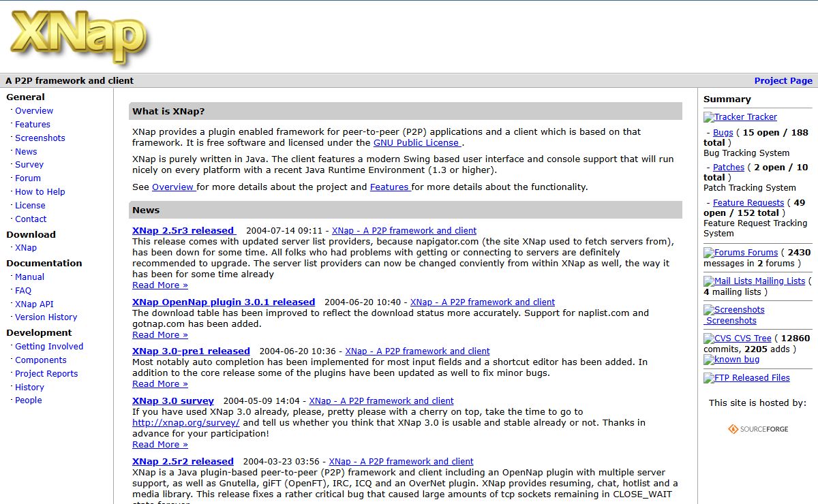Open XNap 2.5r2 released headline
818x504 pixels.
183,462
